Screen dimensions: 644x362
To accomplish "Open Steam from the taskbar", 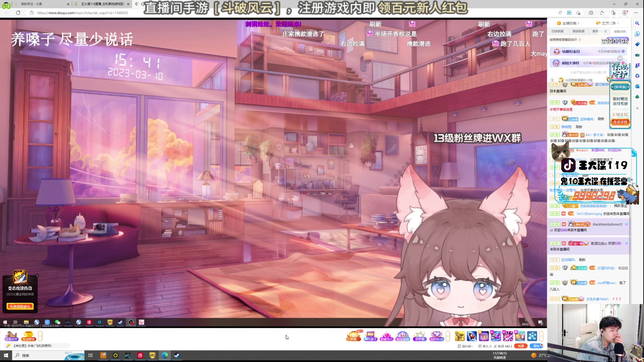I will pos(177,355).
